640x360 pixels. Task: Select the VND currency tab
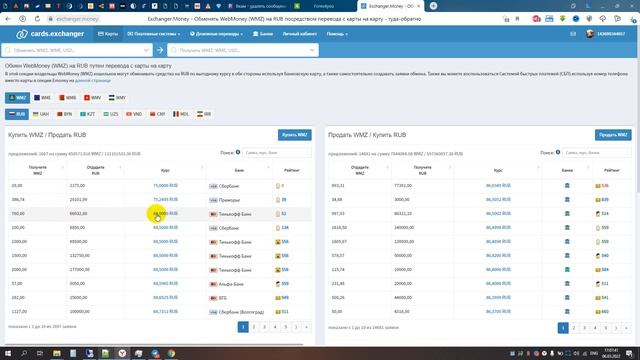(134, 114)
